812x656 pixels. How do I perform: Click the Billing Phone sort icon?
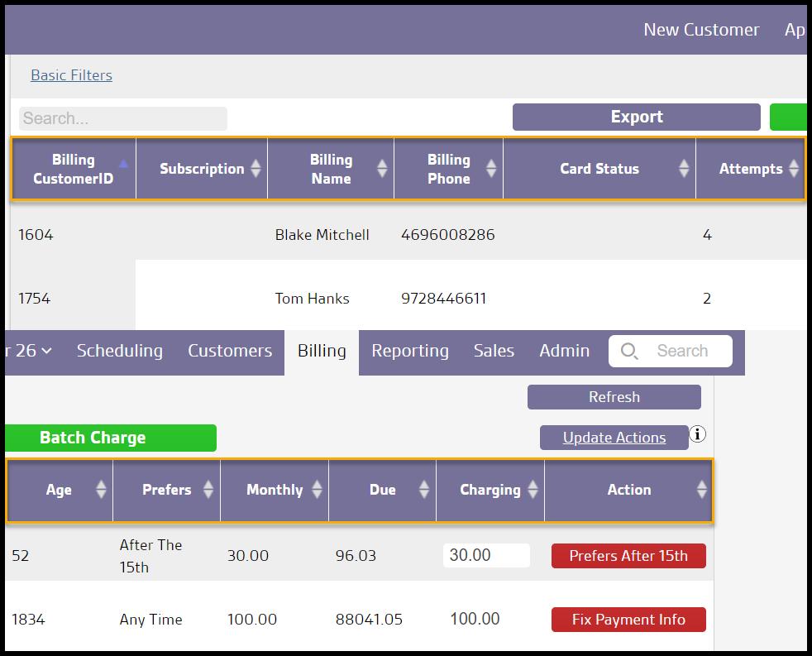tap(491, 169)
